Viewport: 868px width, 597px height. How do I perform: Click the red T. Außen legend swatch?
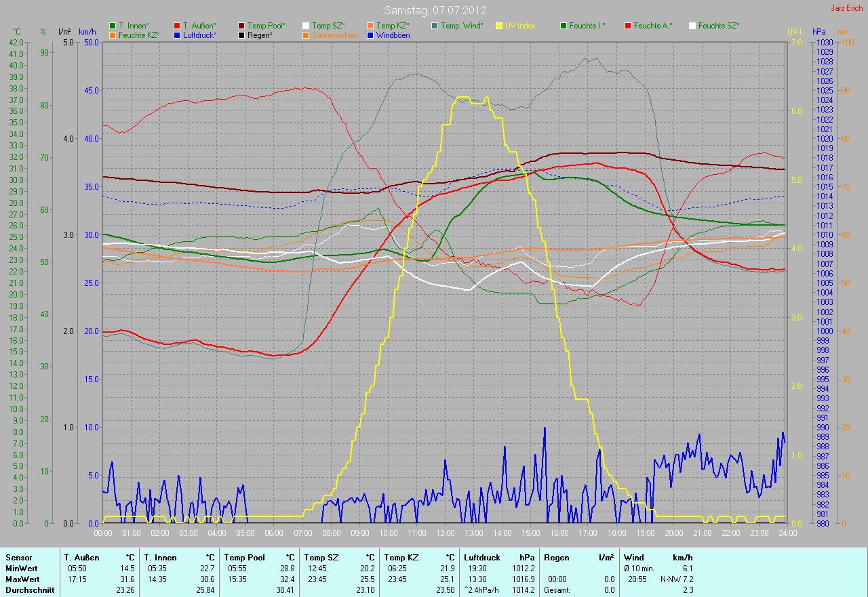(177, 26)
